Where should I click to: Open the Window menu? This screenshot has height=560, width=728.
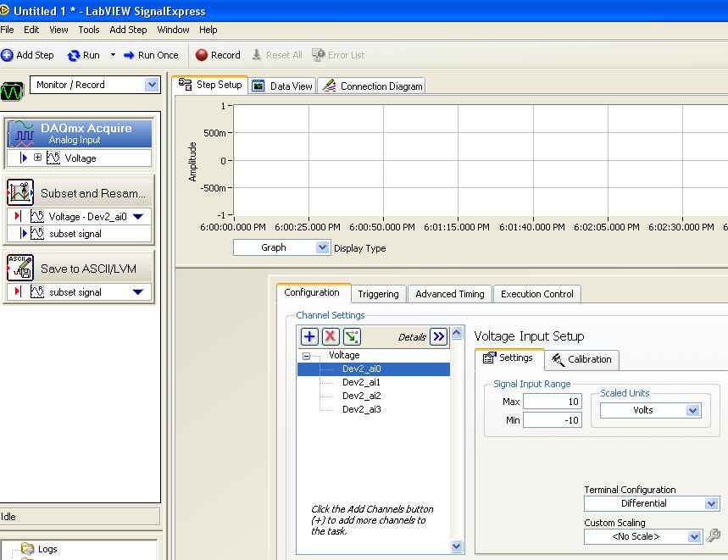[x=173, y=30]
